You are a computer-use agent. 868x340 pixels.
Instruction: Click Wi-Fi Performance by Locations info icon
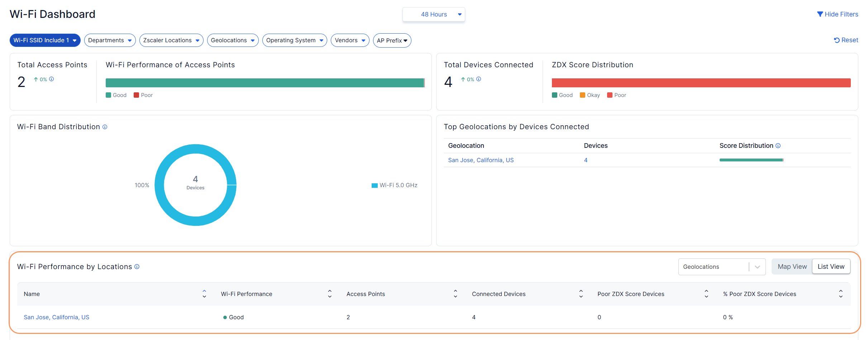tap(137, 267)
